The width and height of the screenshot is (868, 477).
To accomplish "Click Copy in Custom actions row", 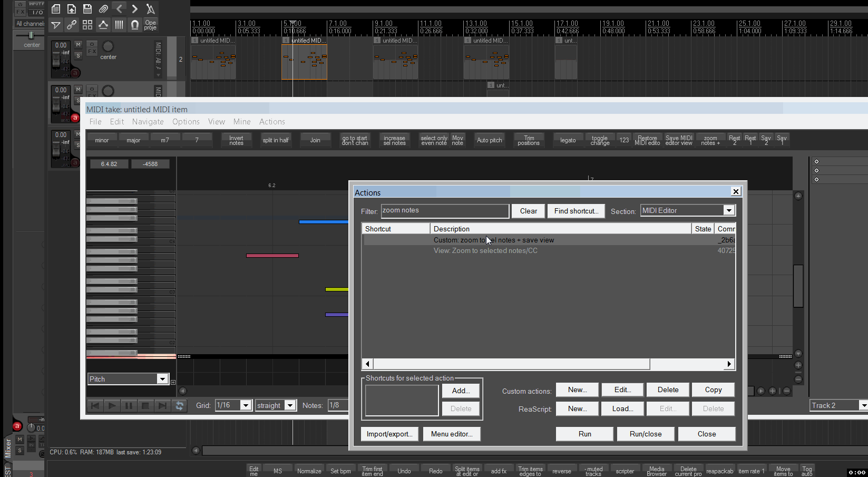I will point(713,390).
